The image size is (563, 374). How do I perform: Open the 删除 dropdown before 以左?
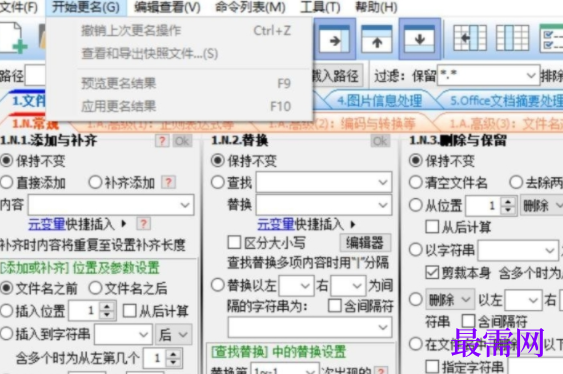[450, 299]
